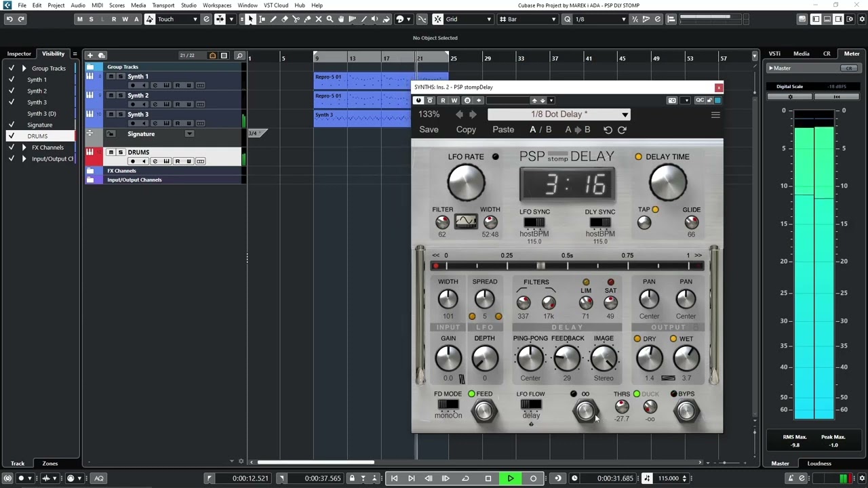The width and height of the screenshot is (868, 488).
Task: Switch to the Inspector tab
Action: [19, 54]
